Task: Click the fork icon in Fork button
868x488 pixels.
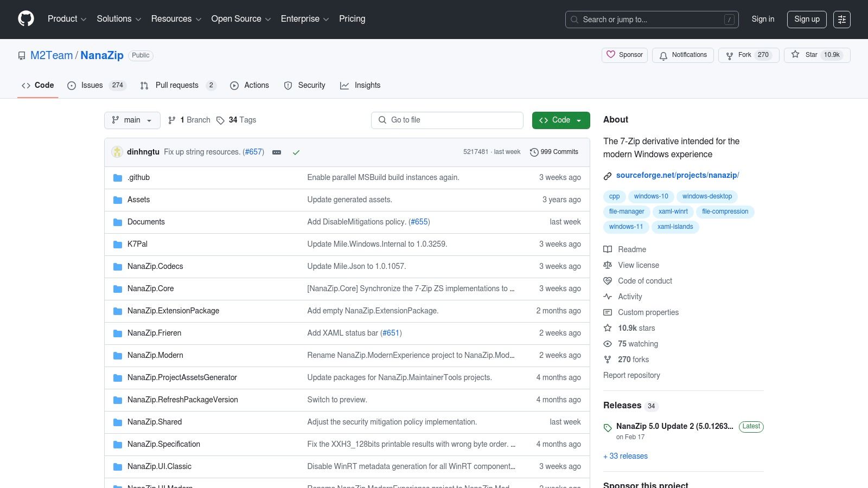Action: [x=730, y=55]
